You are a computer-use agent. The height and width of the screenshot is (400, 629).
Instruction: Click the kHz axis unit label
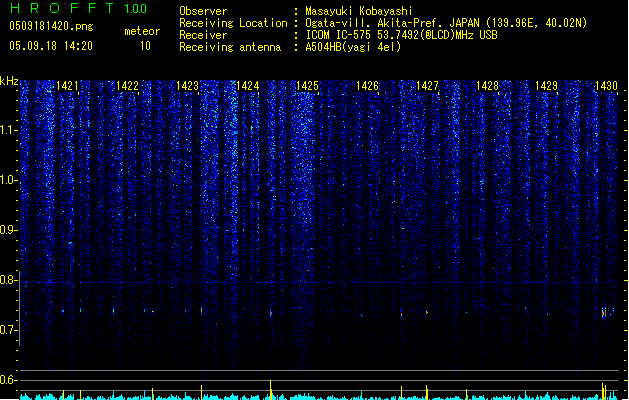pos(9,81)
